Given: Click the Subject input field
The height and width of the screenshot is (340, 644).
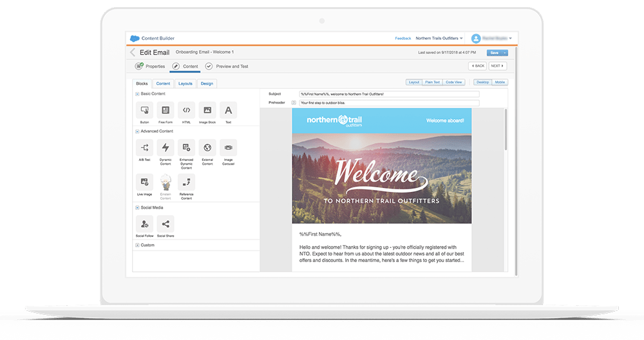Looking at the screenshot, I should [x=390, y=94].
